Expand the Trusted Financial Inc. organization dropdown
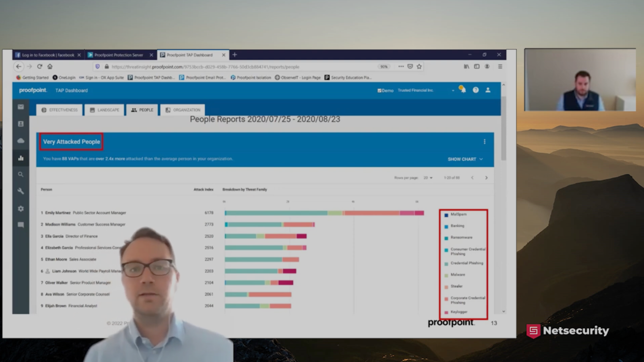Screen dimensions: 644x362 [x=453, y=90]
